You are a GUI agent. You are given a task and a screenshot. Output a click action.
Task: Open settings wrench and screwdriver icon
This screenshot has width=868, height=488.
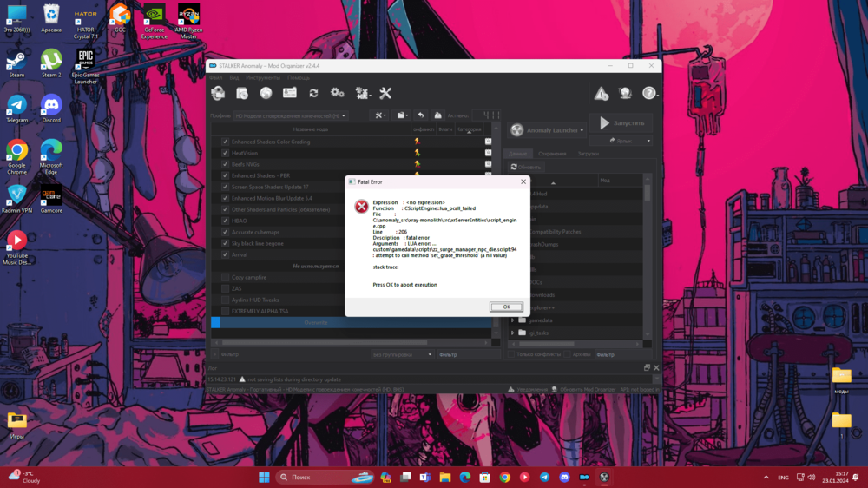pos(385,93)
